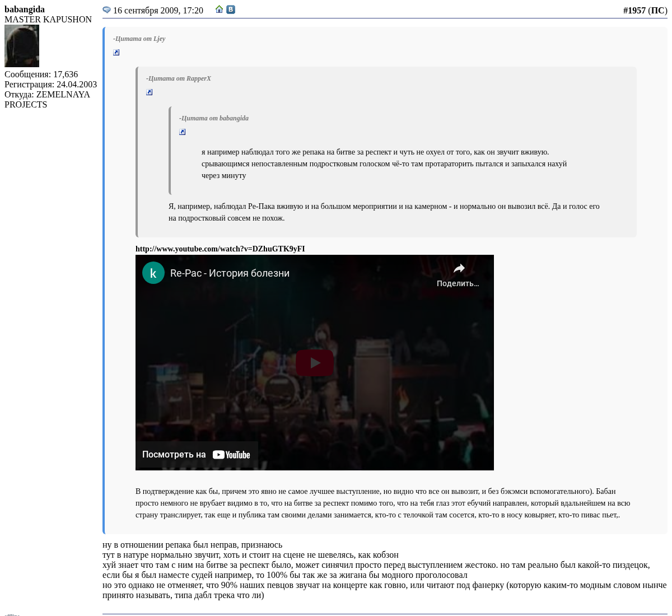Jump to RapperX's quoted post arrow icon
The width and height of the screenshot is (672, 616).
pos(150,92)
